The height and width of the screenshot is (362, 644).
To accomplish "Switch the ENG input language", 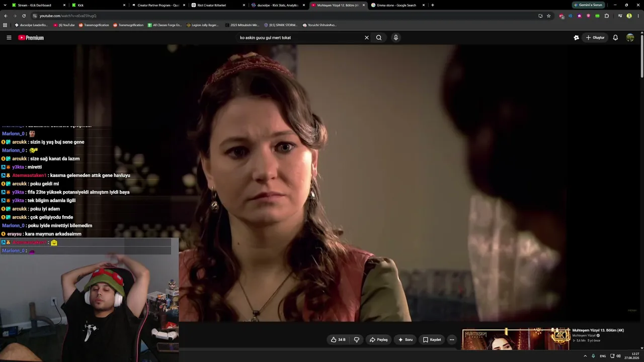I will [603, 356].
